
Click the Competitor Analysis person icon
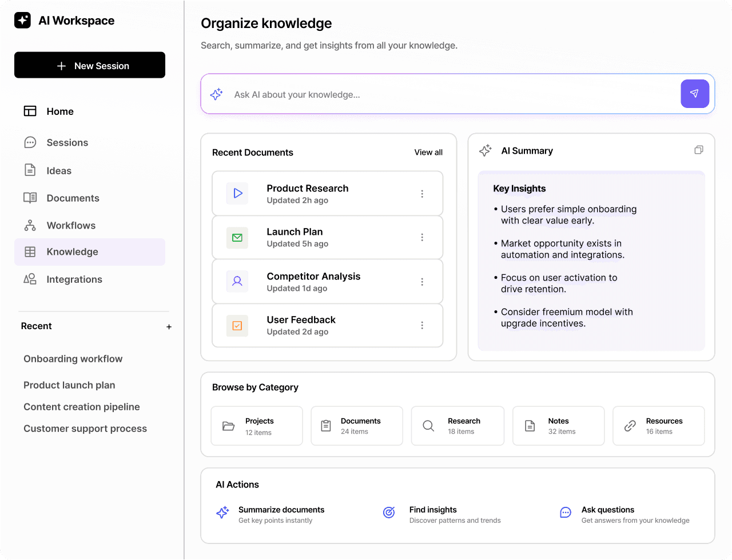(x=237, y=281)
